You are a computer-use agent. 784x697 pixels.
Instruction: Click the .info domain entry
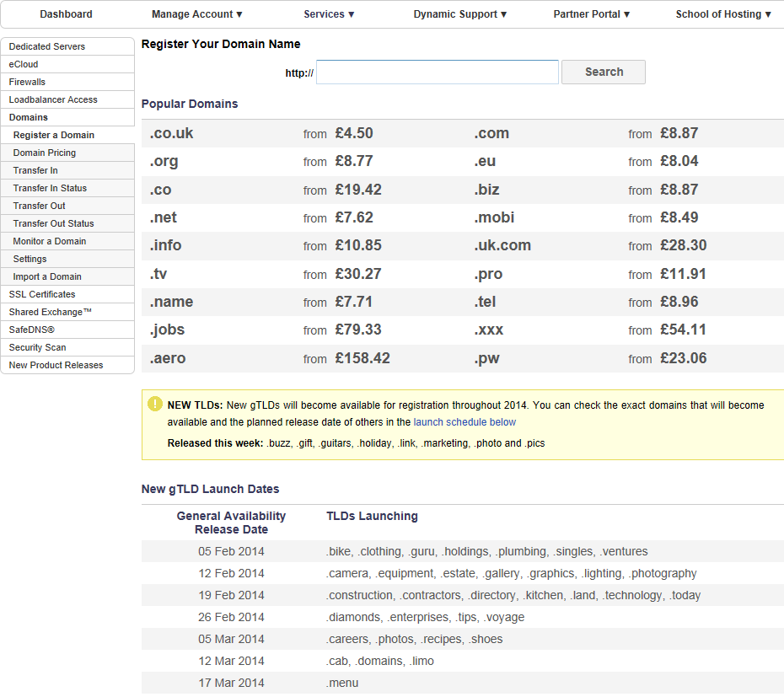[x=165, y=246]
